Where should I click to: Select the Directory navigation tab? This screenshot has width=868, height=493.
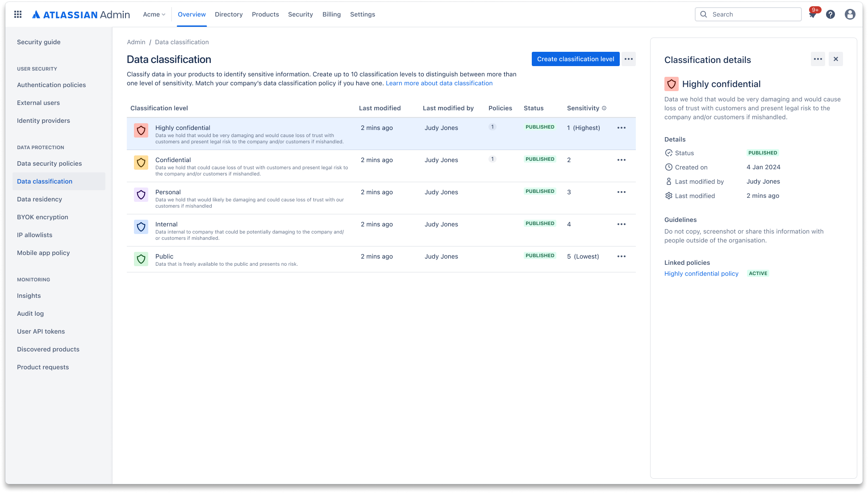pos(229,14)
